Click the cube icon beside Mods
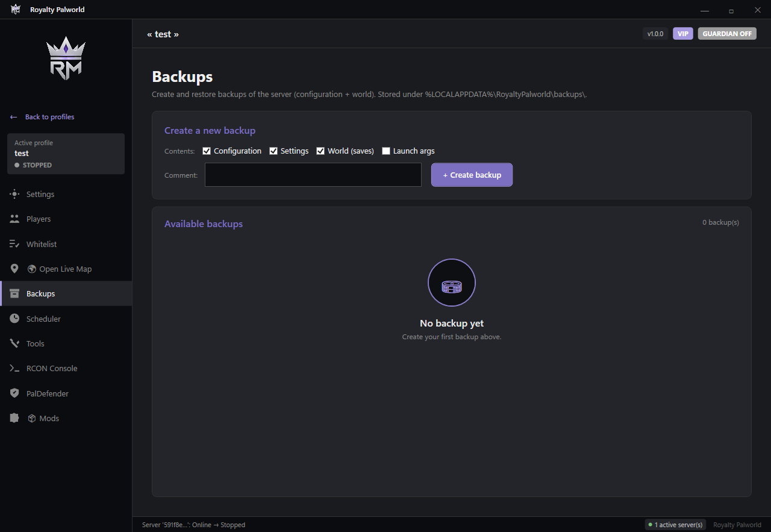771x532 pixels. pos(32,418)
